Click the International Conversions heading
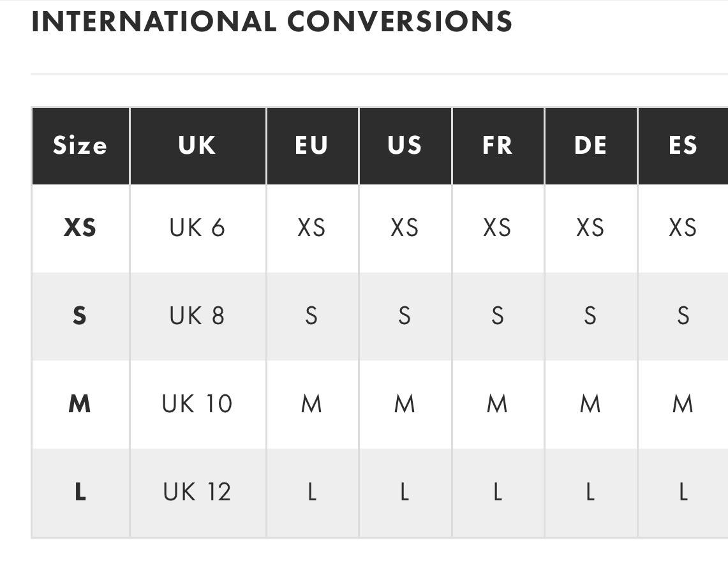 [271, 22]
